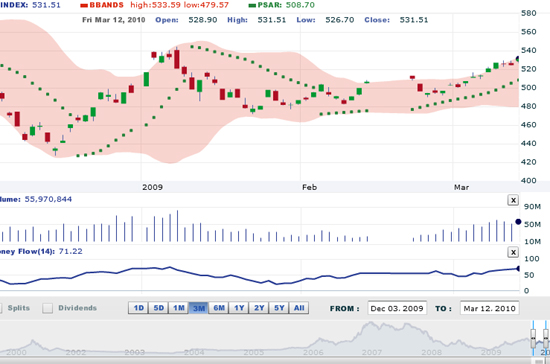Click the BBANDS legend red marker
Viewport: 550px width, 364px height.
tap(84, 5)
